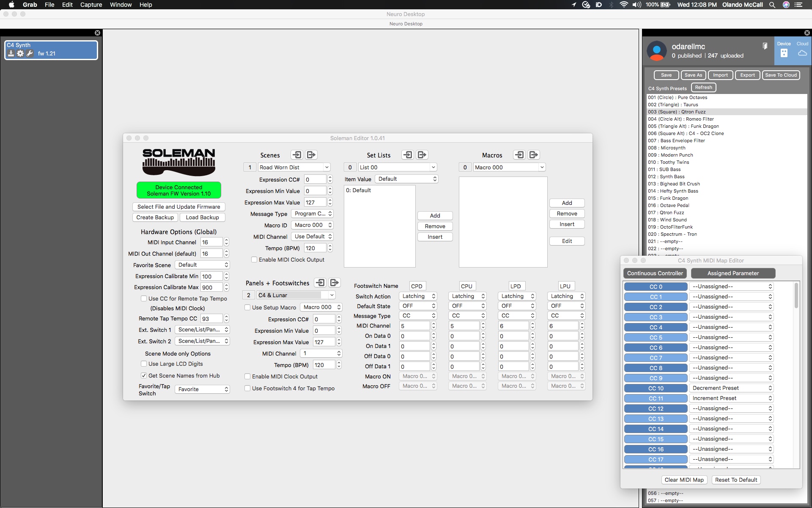Click the Set Lists export icon
This screenshot has width=812, height=508.
tap(422, 155)
